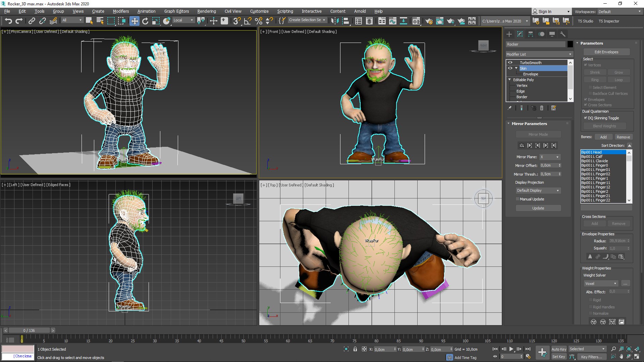Open the Voxel weight solver dropdown
644x362 pixels.
coord(601,284)
